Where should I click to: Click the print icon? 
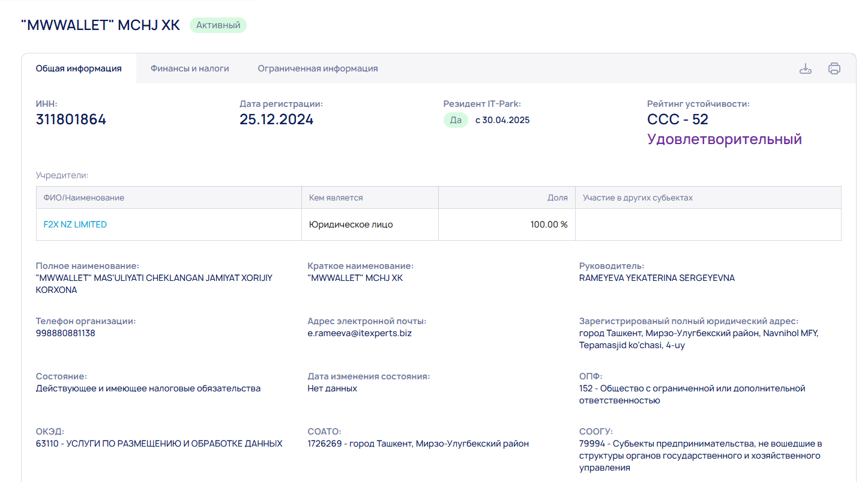coord(834,68)
